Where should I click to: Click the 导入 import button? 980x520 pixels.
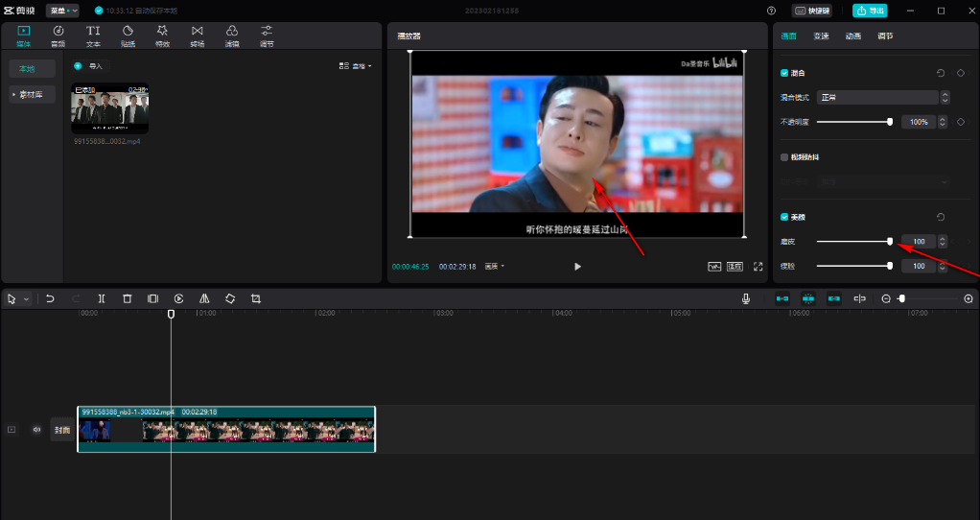[x=90, y=65]
